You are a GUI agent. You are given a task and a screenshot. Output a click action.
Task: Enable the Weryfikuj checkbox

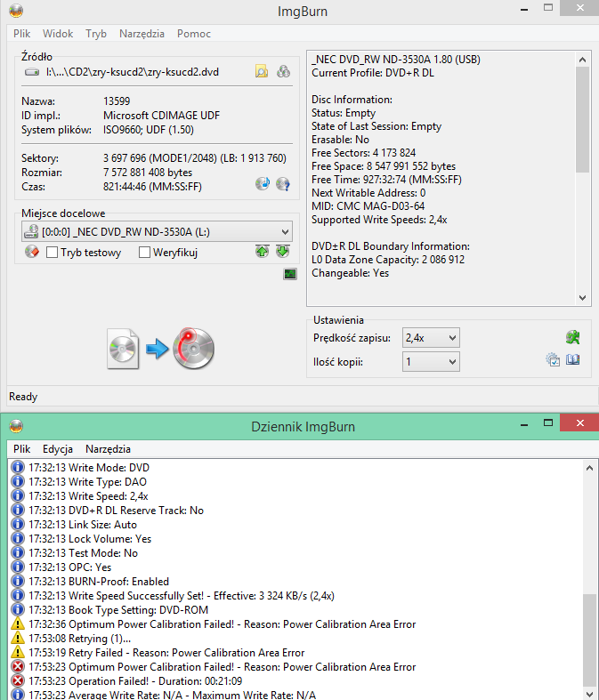[144, 253]
